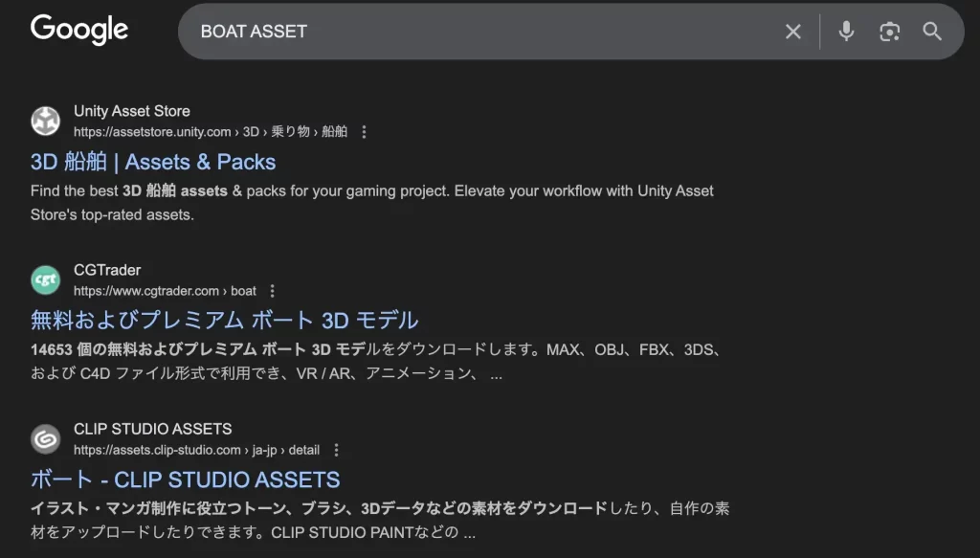Open the three-dot menu beside the CGTrader URL
Viewport: 980px width, 558px height.
[x=272, y=291]
